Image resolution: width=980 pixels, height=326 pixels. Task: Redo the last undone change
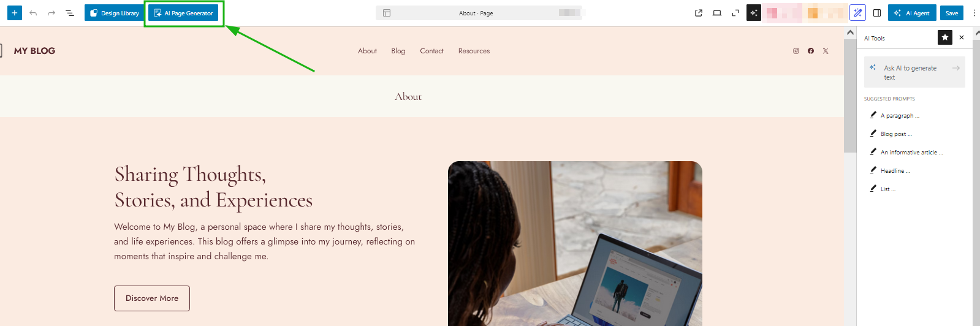point(51,13)
